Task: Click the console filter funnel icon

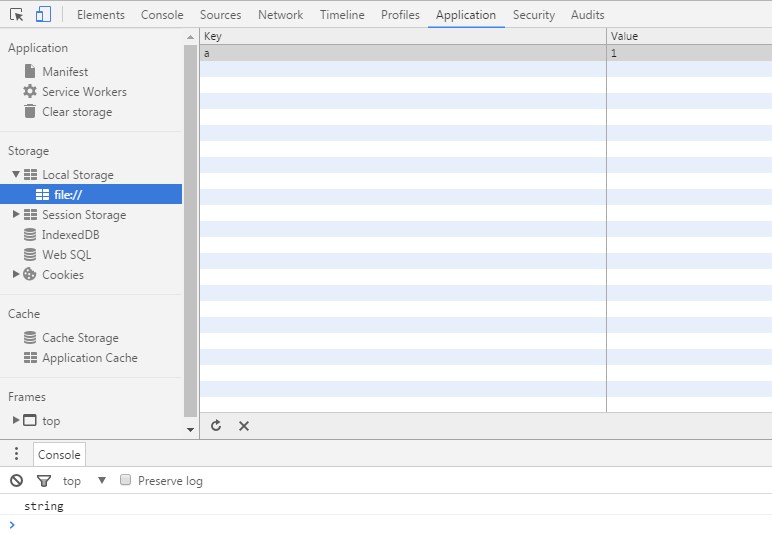Action: pyautogui.click(x=44, y=481)
